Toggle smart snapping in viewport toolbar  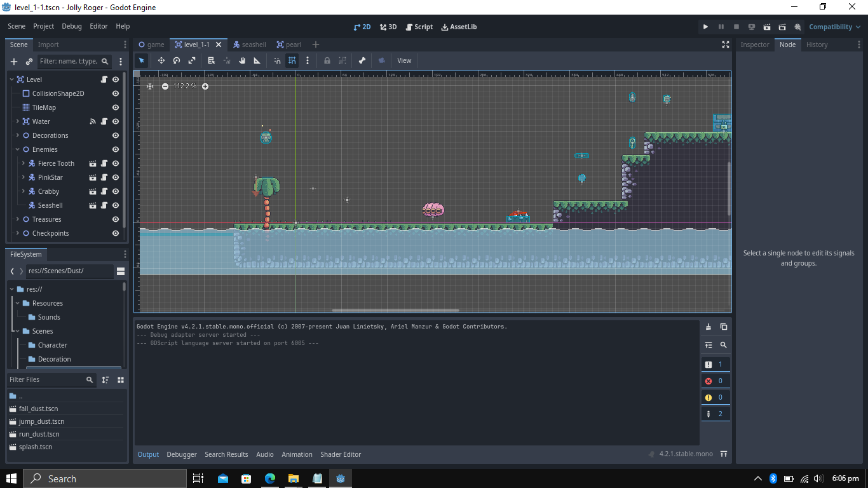point(277,60)
